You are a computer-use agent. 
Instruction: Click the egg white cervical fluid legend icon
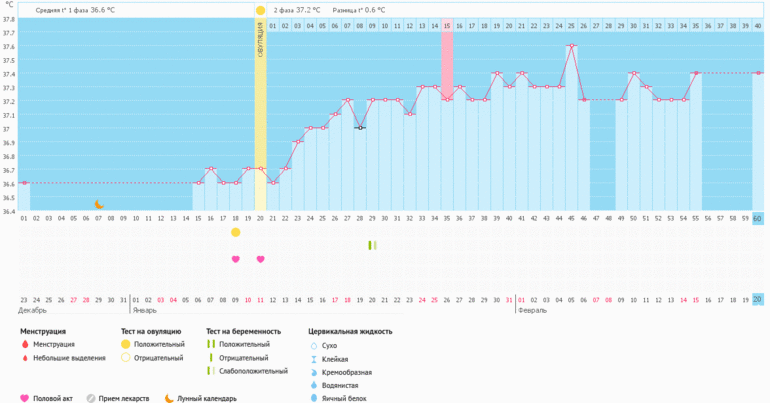(x=315, y=398)
